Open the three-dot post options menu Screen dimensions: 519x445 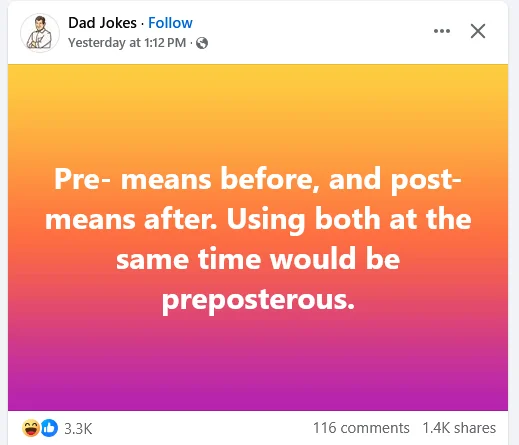(442, 31)
